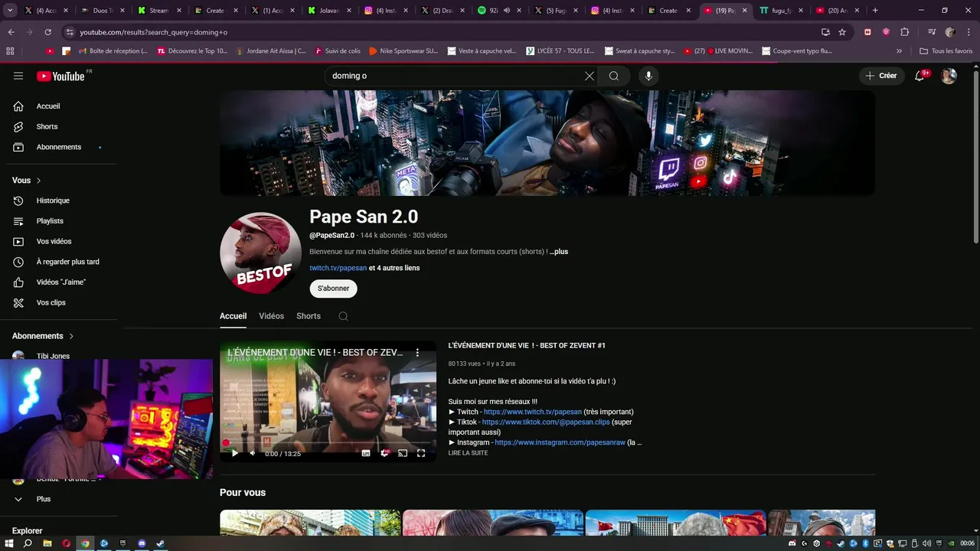Open the YouTube hamburger guide menu
The width and height of the screenshot is (980, 551).
pyautogui.click(x=18, y=76)
